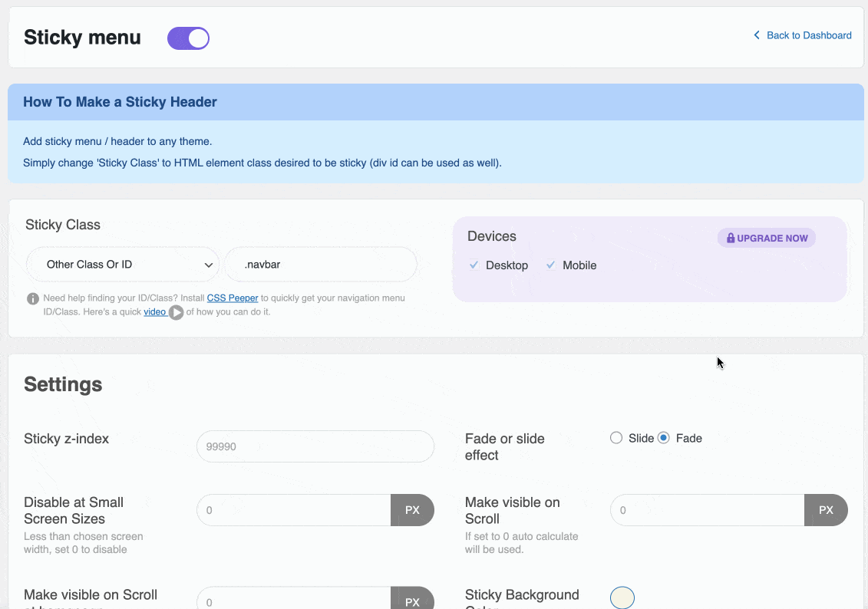The height and width of the screenshot is (609, 868).
Task: Toggle the Sticky menu switch off
Action: coord(188,38)
